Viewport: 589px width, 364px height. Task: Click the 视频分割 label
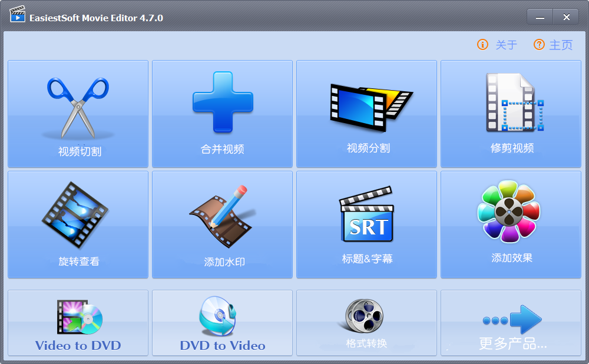pos(368,148)
